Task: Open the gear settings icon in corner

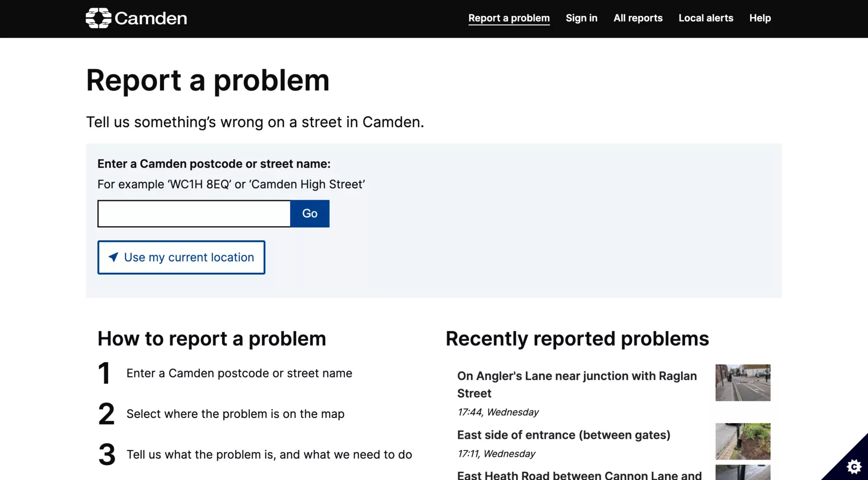Action: coord(854,466)
